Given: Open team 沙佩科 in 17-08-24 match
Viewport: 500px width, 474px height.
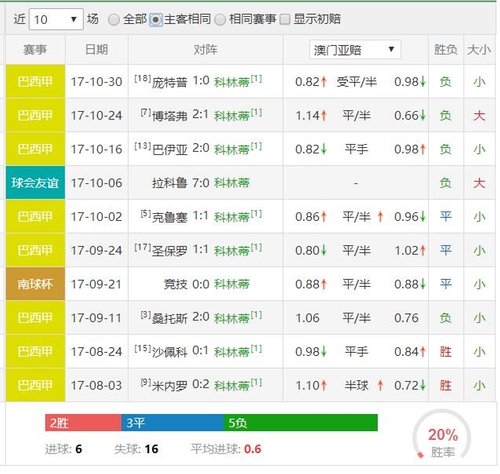Looking at the screenshot, I should pyautogui.click(x=169, y=352).
